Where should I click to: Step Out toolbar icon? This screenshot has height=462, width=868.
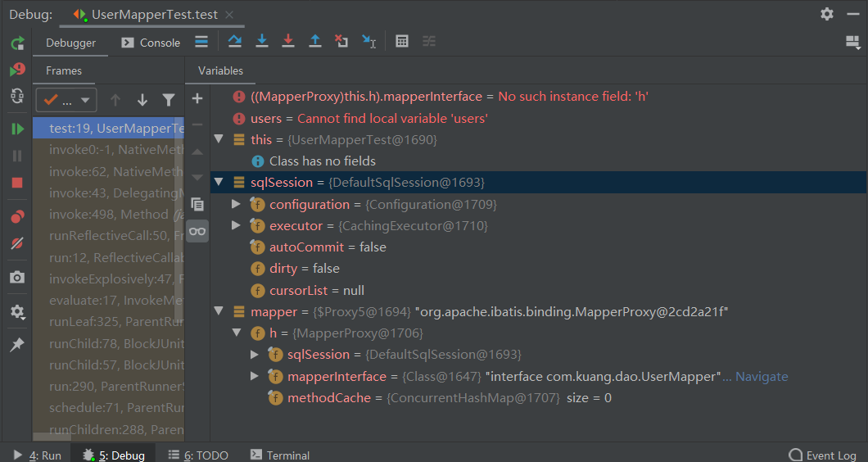(x=315, y=41)
